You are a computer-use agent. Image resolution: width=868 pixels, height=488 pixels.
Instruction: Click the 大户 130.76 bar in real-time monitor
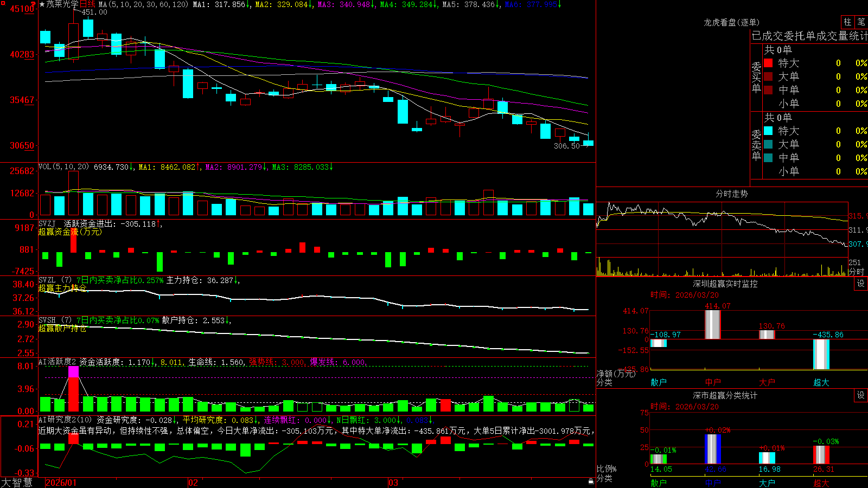[x=767, y=335]
